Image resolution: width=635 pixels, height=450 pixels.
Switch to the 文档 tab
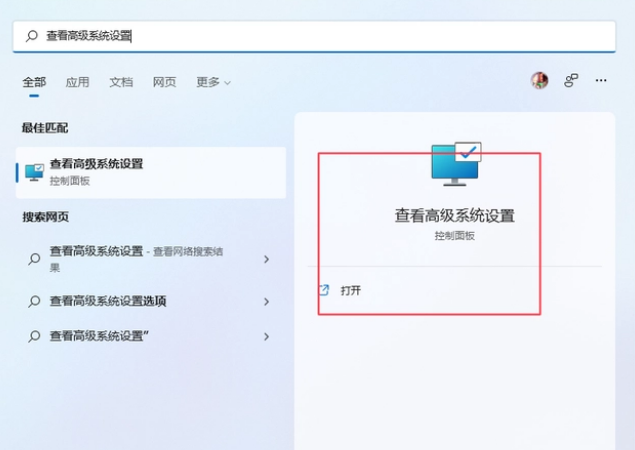click(x=121, y=82)
